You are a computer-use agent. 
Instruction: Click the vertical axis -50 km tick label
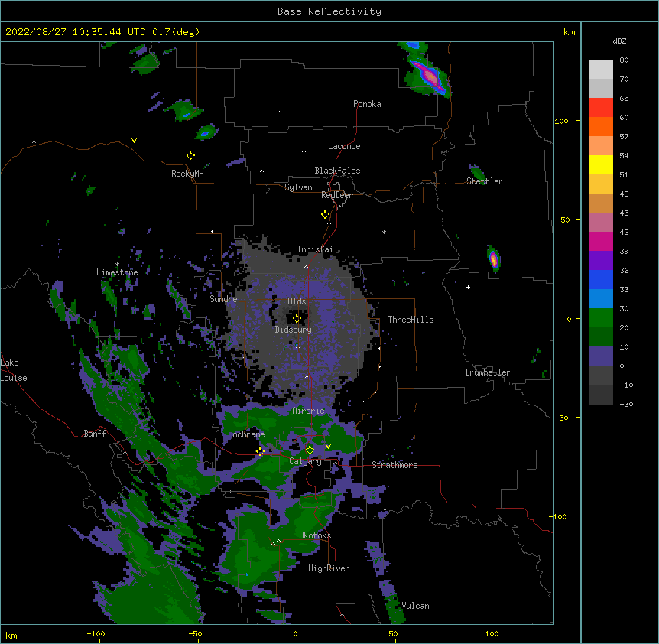pyautogui.click(x=561, y=418)
